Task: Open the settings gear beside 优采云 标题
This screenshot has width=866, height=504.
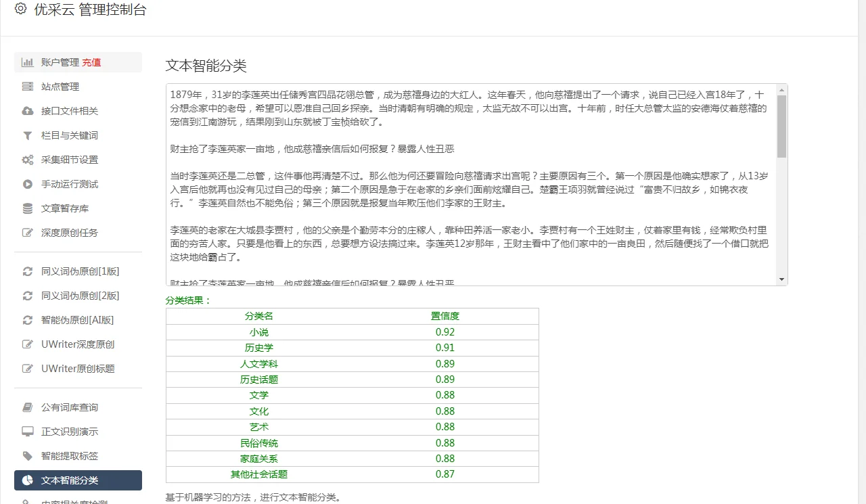Action: click(x=20, y=10)
